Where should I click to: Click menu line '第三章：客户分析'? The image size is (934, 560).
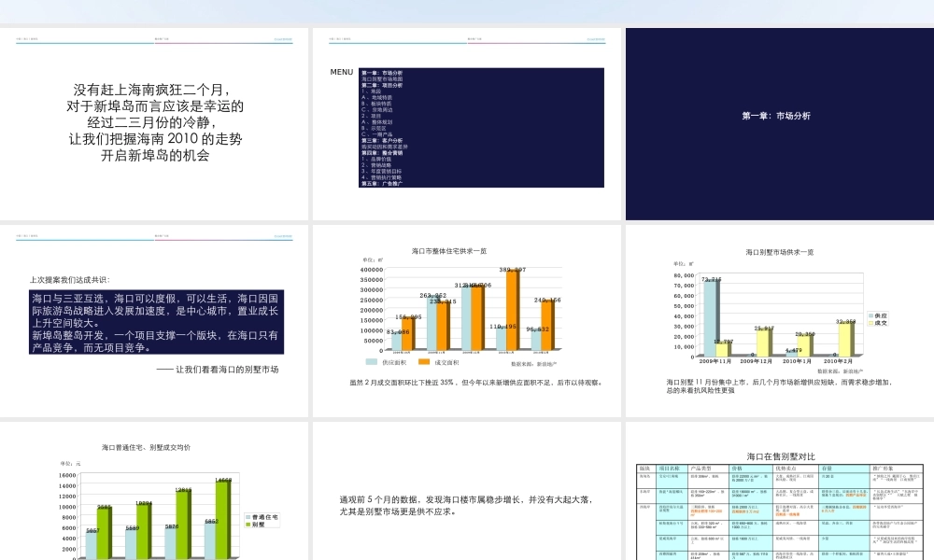pos(382,140)
